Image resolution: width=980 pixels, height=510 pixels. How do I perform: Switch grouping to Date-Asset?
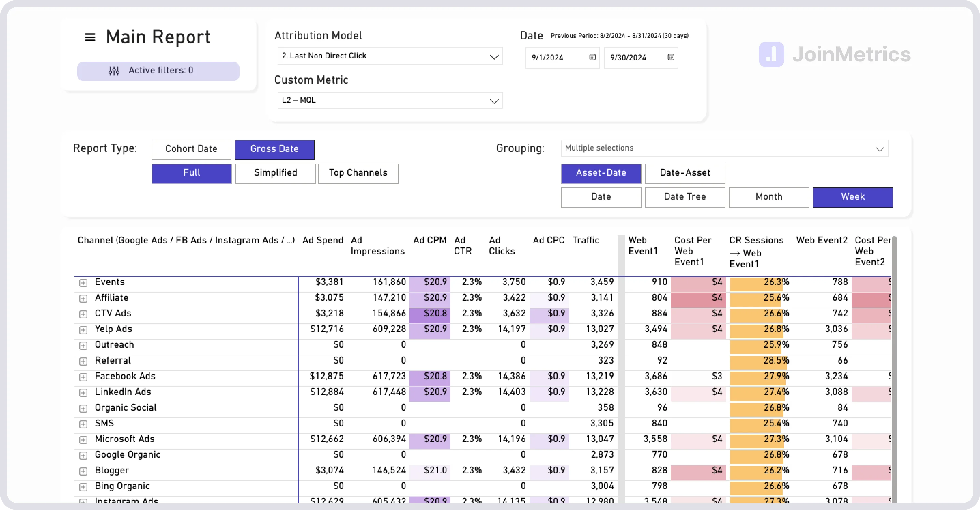(685, 173)
